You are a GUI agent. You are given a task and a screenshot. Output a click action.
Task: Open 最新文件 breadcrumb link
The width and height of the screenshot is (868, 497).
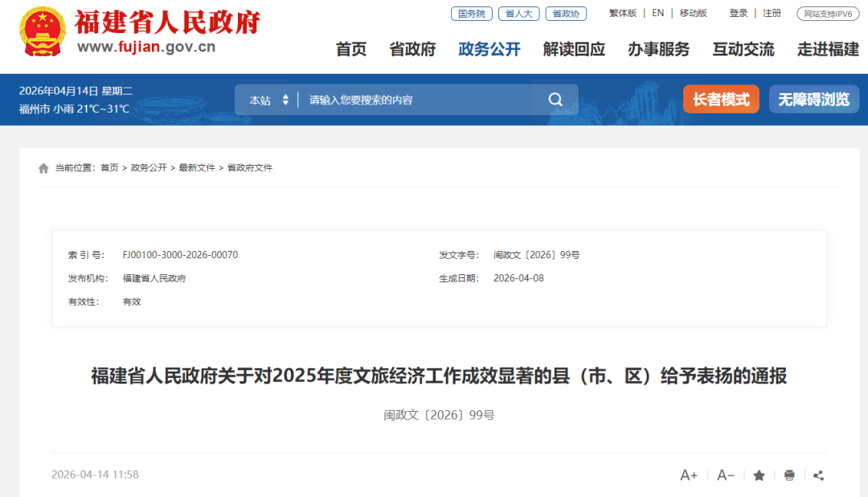197,168
